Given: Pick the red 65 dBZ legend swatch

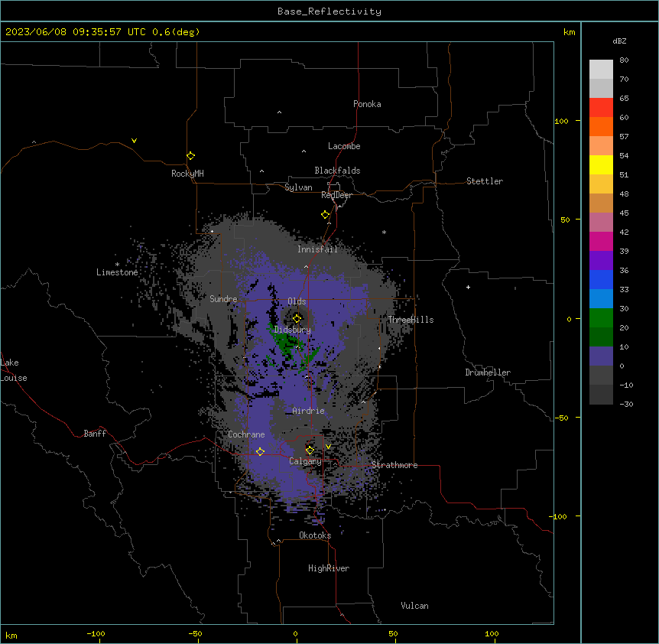Looking at the screenshot, I should tap(601, 107).
